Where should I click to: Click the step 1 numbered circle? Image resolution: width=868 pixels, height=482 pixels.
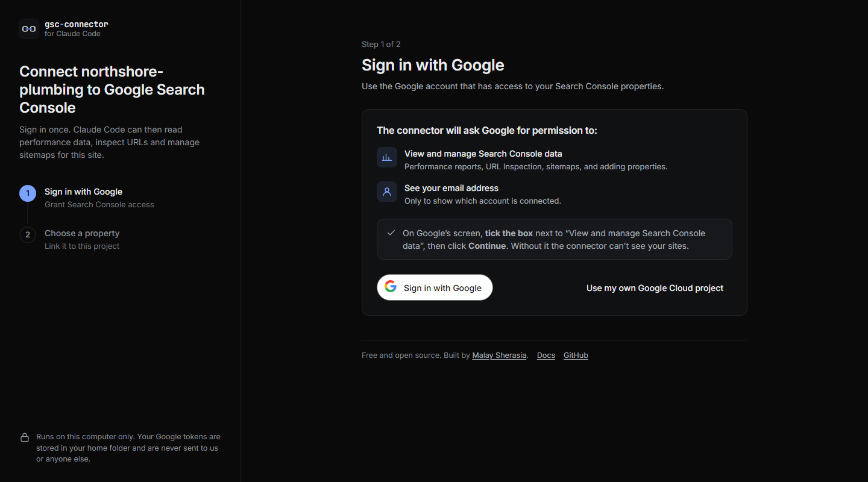[28, 193]
